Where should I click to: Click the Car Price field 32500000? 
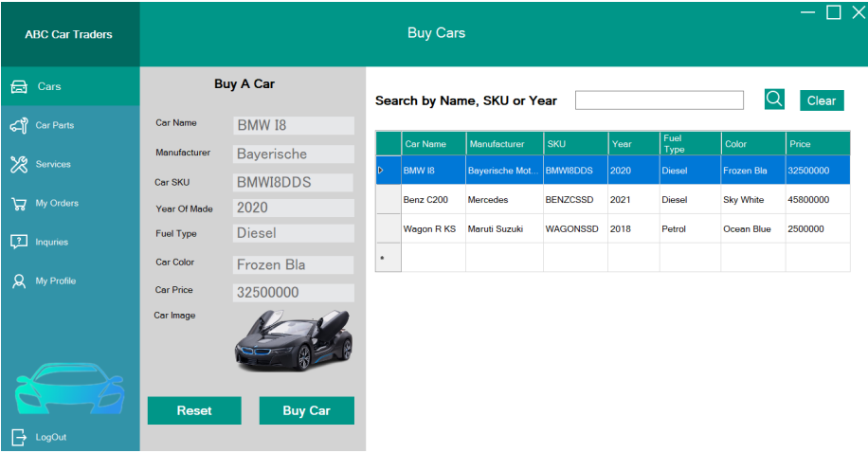click(x=294, y=293)
